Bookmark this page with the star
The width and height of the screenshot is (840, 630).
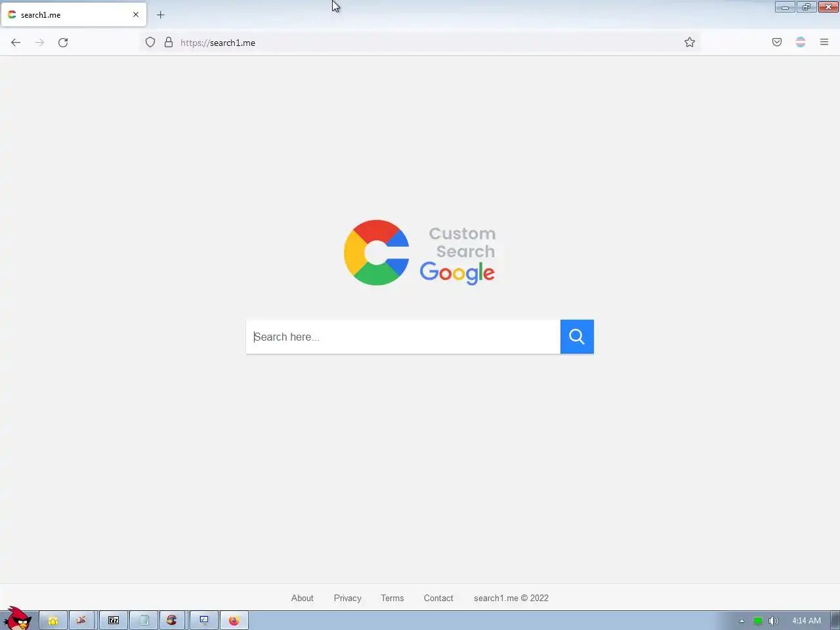tap(690, 43)
